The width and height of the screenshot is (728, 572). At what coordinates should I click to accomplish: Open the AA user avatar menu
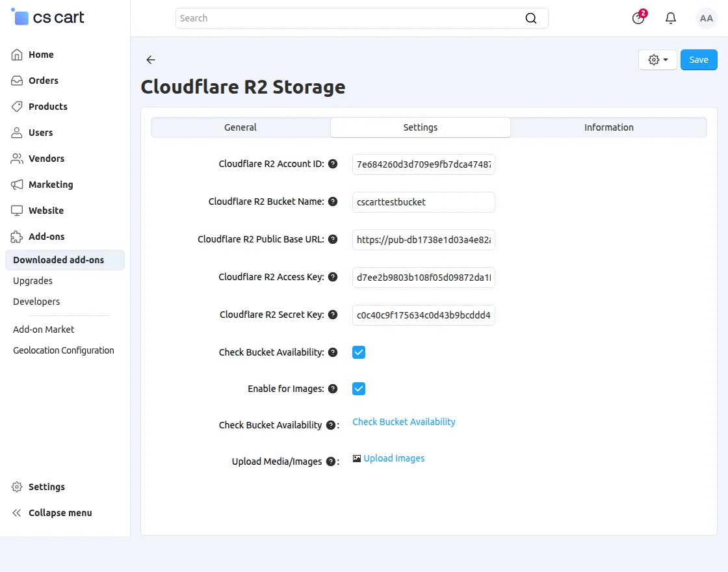[x=706, y=18]
